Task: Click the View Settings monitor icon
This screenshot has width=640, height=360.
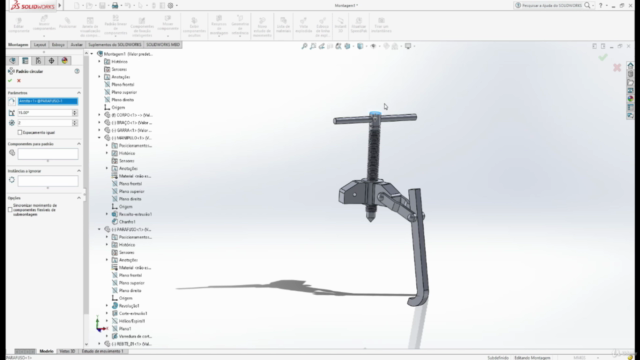Action: tap(407, 46)
